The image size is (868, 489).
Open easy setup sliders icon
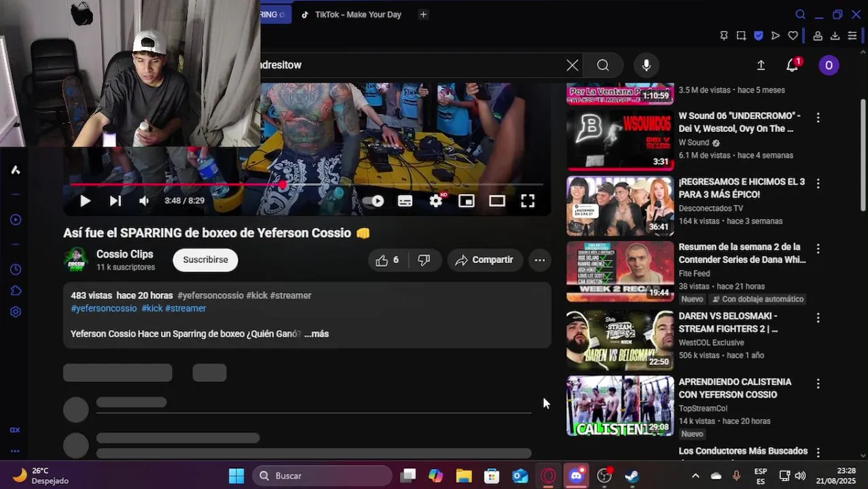point(852,36)
